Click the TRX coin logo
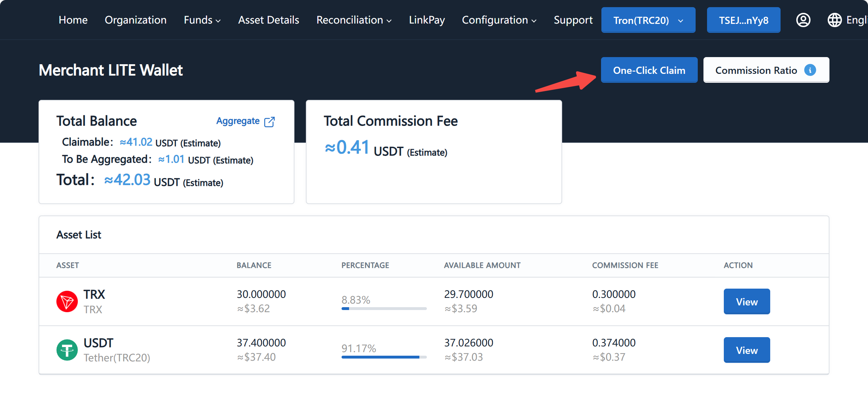The height and width of the screenshot is (401, 868). 67,301
